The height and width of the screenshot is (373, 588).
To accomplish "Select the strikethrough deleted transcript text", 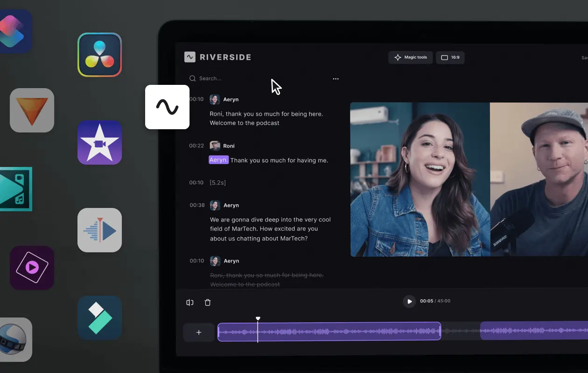I will pyautogui.click(x=266, y=280).
